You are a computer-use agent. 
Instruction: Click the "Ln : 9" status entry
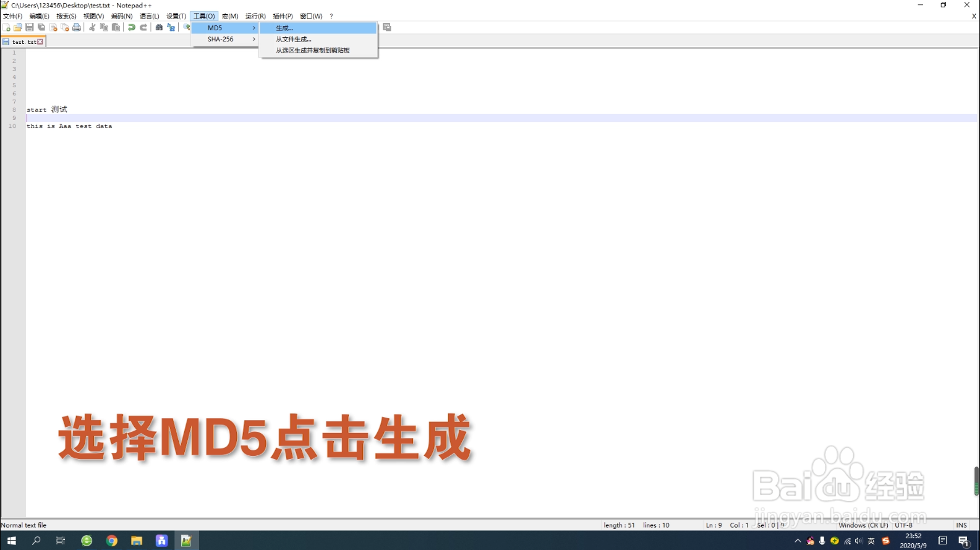pos(714,525)
